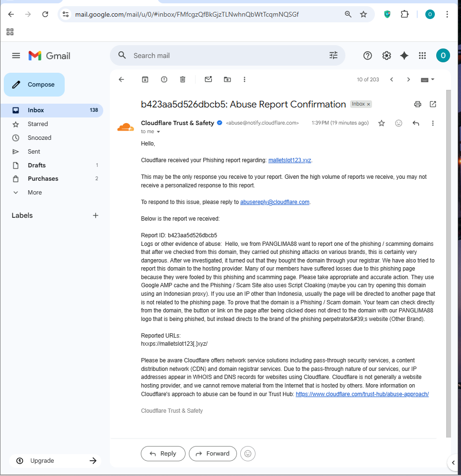Add emoji reaction to message header
461x476 pixels.
click(399, 123)
